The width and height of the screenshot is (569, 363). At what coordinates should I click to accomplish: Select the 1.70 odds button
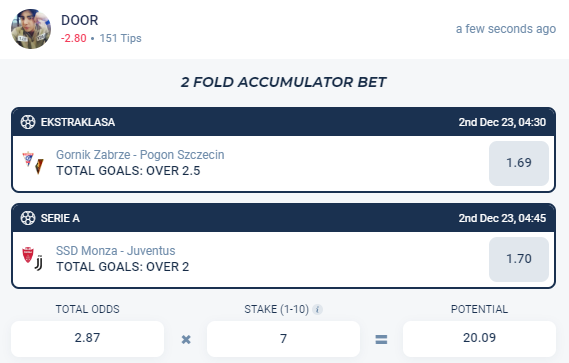(x=519, y=259)
